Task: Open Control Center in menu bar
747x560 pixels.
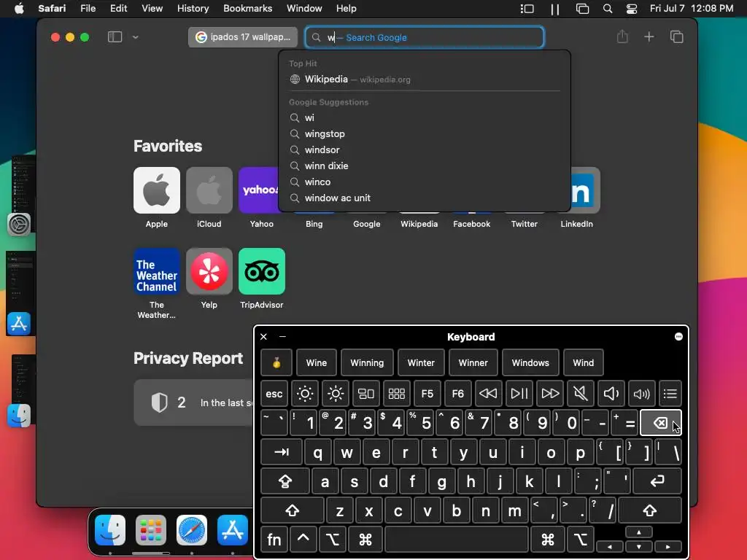Action: coord(632,9)
